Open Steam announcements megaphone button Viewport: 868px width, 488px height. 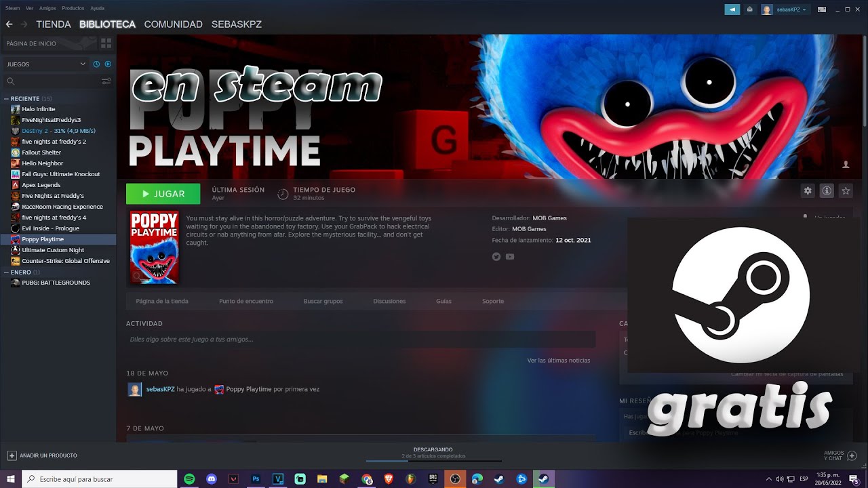tap(732, 9)
